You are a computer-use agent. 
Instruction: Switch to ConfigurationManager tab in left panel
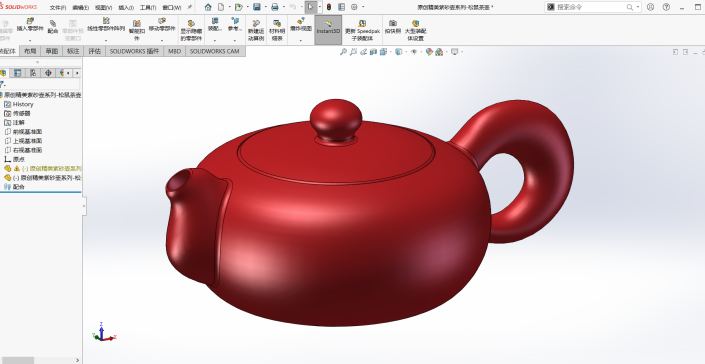(33, 73)
